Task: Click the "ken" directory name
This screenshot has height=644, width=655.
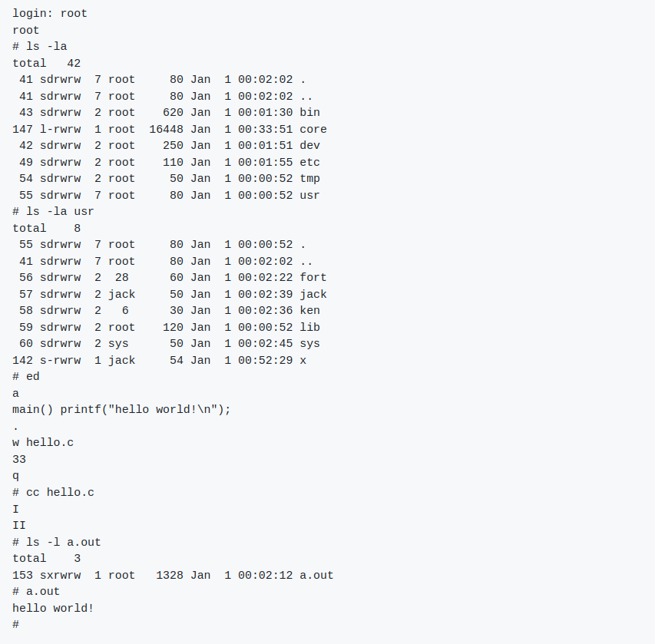Action: click(309, 311)
